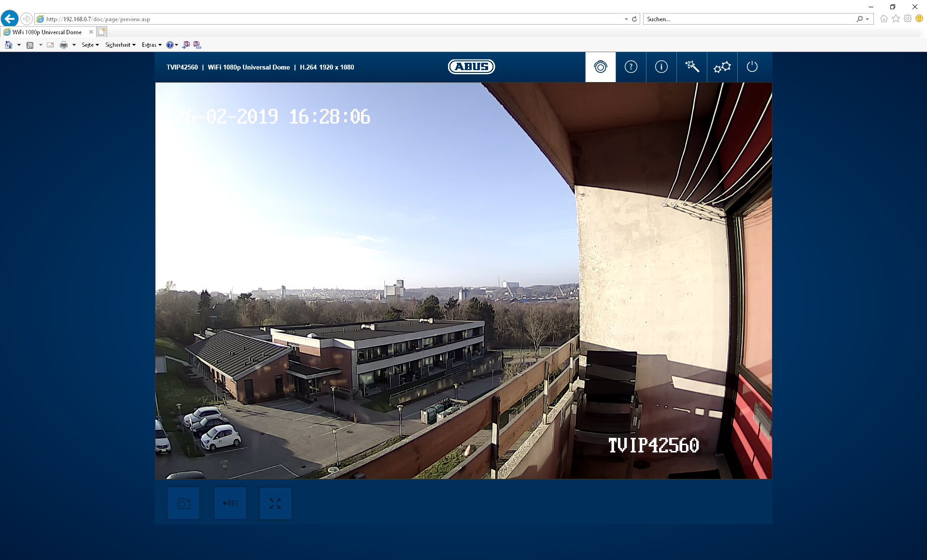
Task: Take a snapshot with camera button
Action: point(183,504)
